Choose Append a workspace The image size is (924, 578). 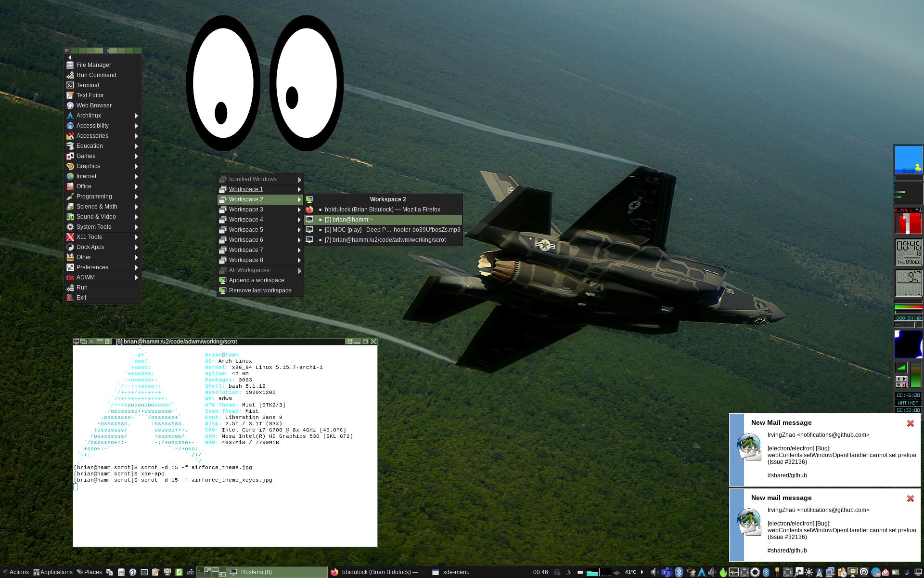pos(257,280)
